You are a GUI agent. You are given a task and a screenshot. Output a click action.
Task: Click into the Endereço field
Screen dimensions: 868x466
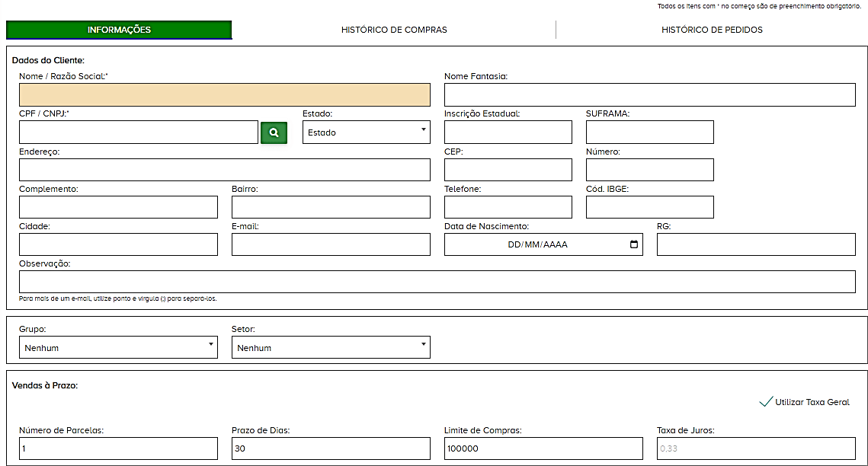click(224, 170)
